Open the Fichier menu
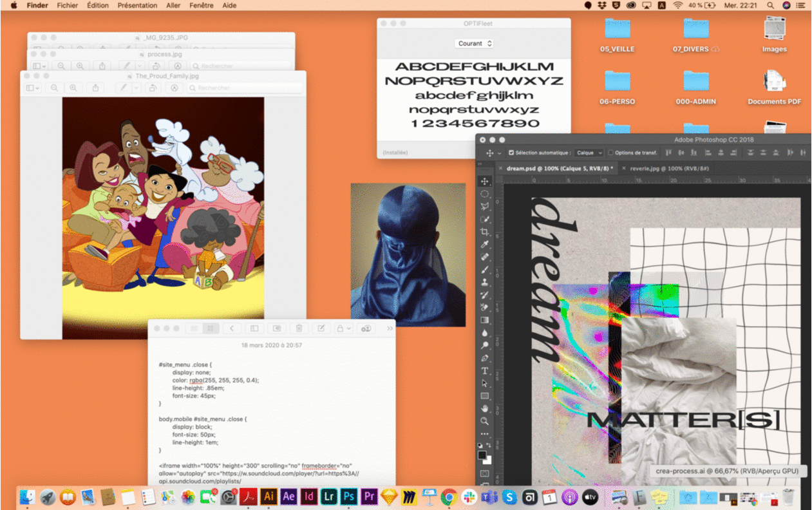Screen dimensions: 812x510 click(x=68, y=5)
